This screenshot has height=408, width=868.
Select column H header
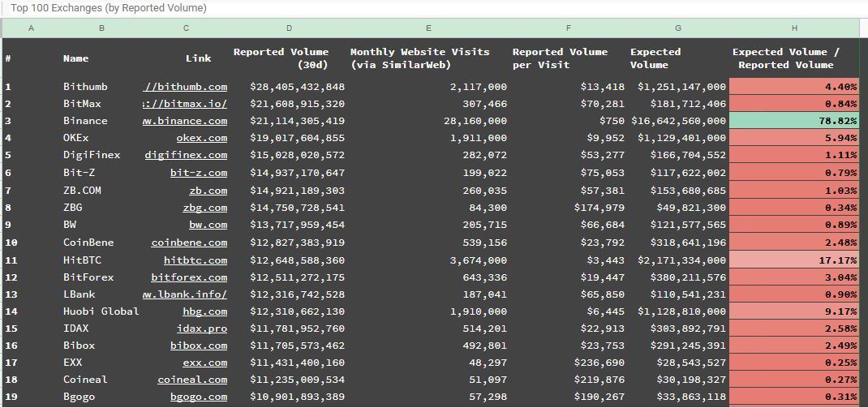coord(794,28)
